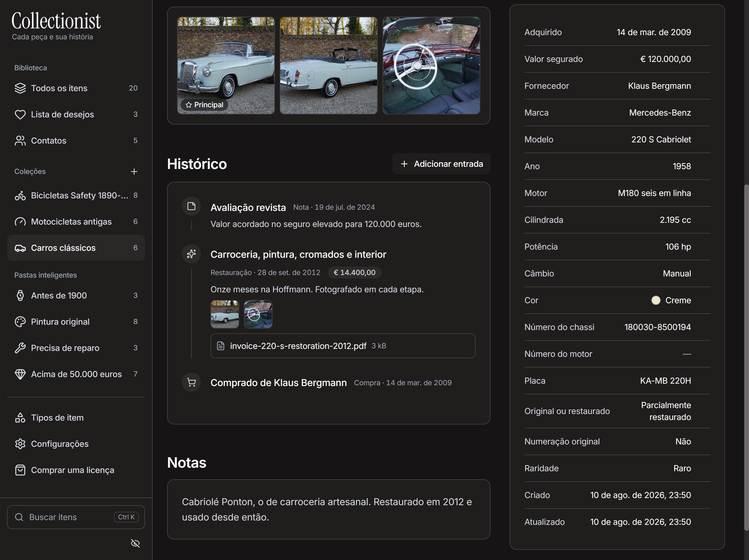749x560 pixels.
Task: Open the diamond icon Acima de 50.000 euros
Action: click(20, 374)
